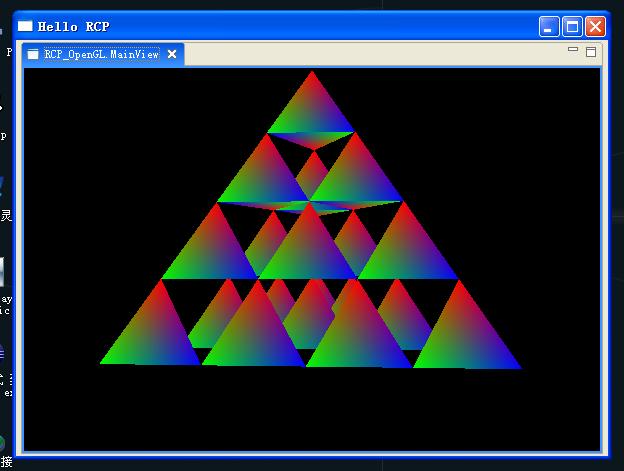Screen dimensions: 624x471
Task: Click the Hello RCP title bar text
Action: (x=74, y=27)
